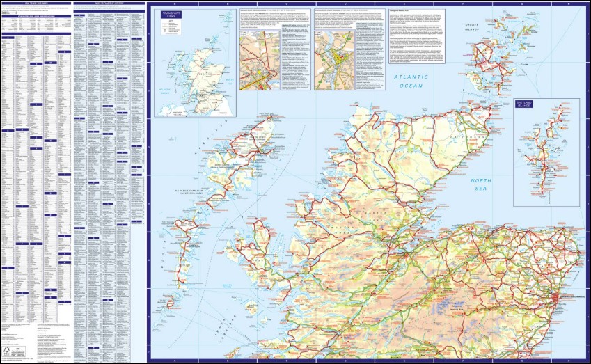Screen dimensions: 591x364
Task: Click the left city street plan inset
Action: click(259, 61)
